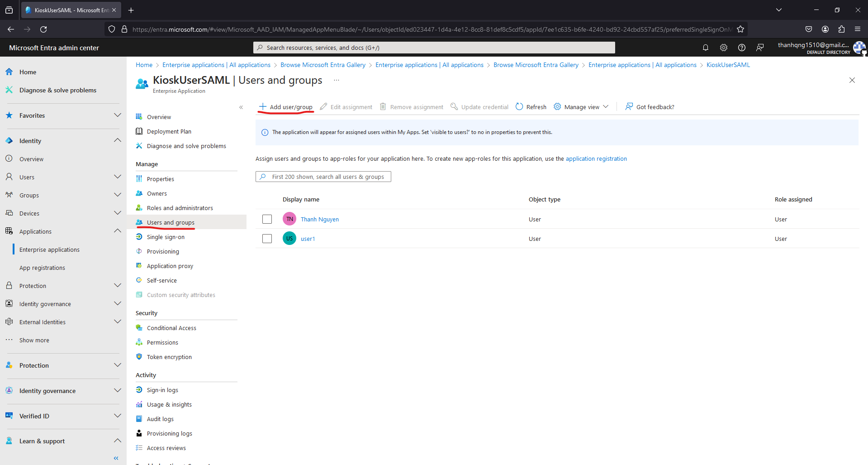Click Add user/group
Viewport: 868px width, 465px height.
click(x=286, y=107)
